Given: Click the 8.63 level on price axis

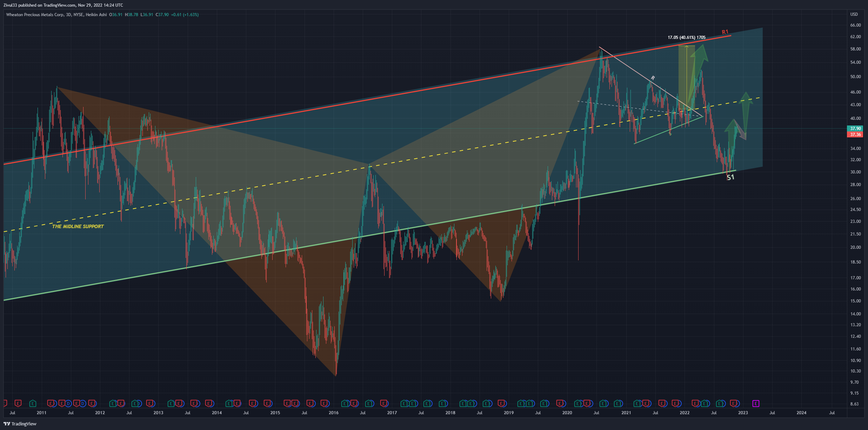Looking at the screenshot, I should click(x=854, y=404).
